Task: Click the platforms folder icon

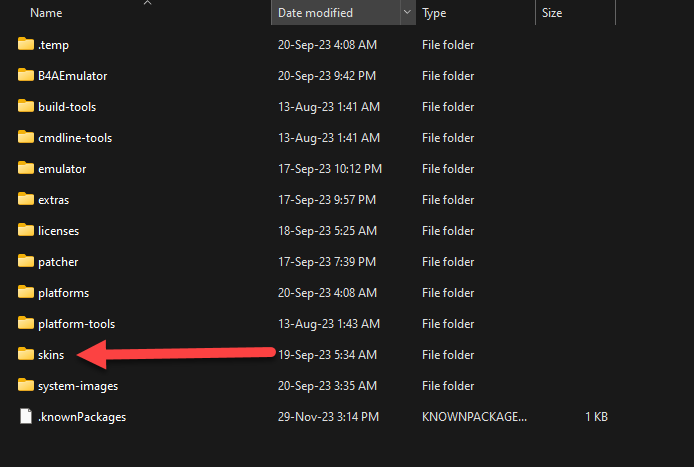Action: tap(26, 292)
